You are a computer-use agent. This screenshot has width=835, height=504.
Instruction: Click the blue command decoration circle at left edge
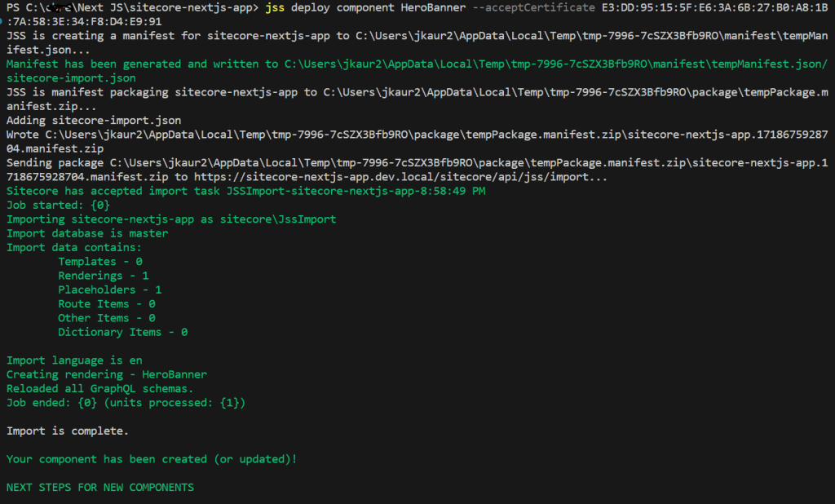tap(2, 22)
